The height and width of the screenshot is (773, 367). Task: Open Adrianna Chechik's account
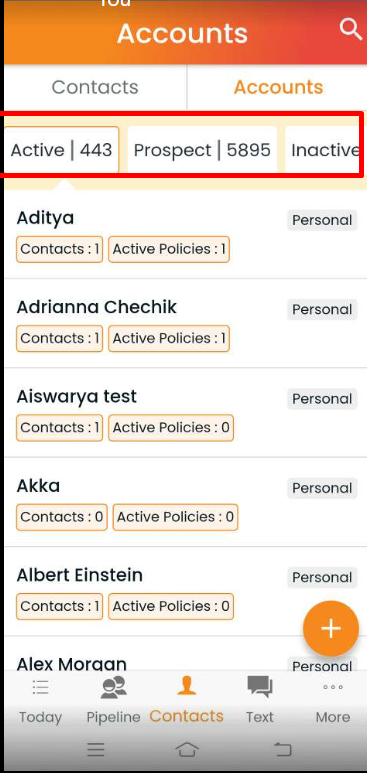coord(185,323)
